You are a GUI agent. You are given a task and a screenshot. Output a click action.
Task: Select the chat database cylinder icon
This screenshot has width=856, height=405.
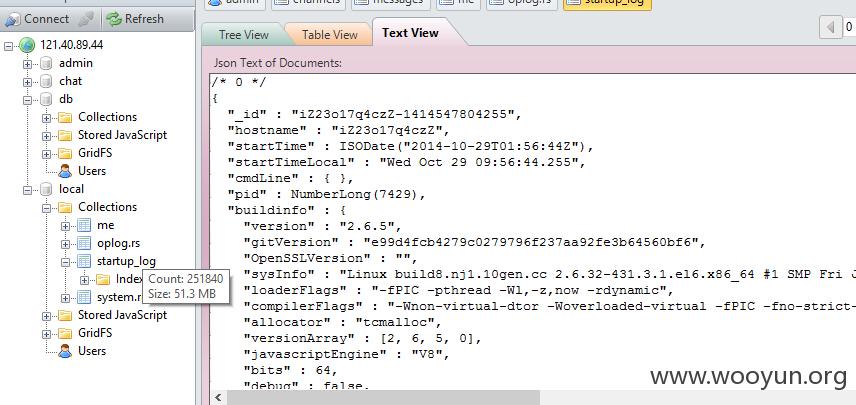(46, 81)
